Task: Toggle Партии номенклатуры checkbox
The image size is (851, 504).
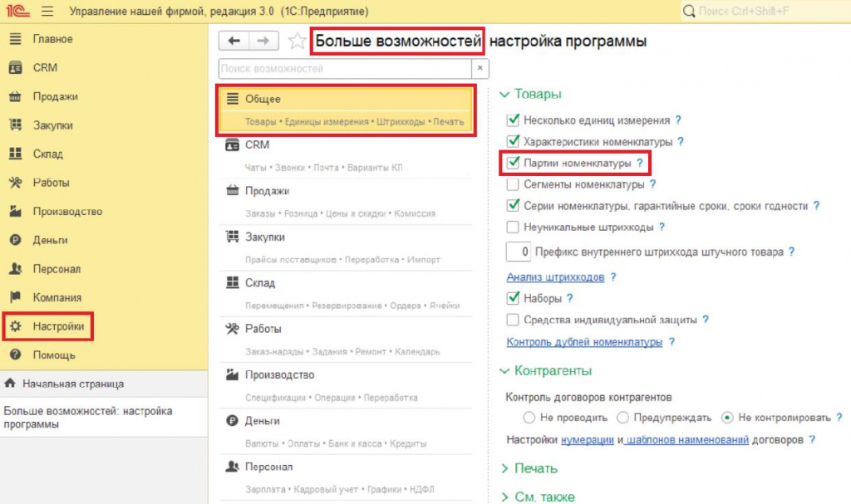Action: pyautogui.click(x=512, y=163)
